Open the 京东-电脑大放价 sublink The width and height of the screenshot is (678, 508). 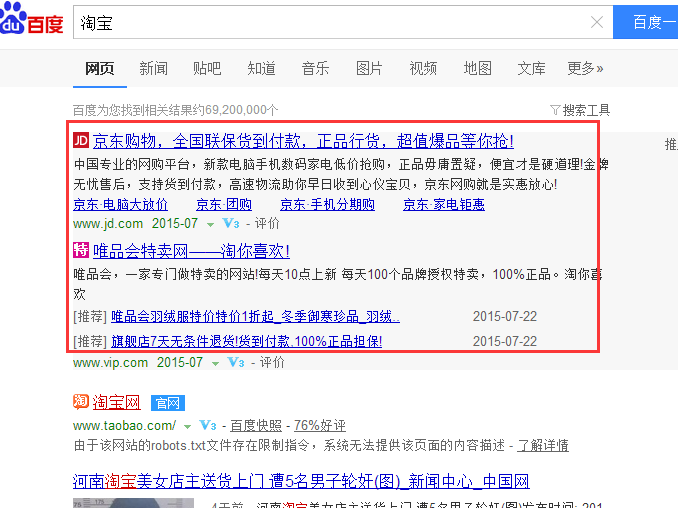[x=120, y=204]
